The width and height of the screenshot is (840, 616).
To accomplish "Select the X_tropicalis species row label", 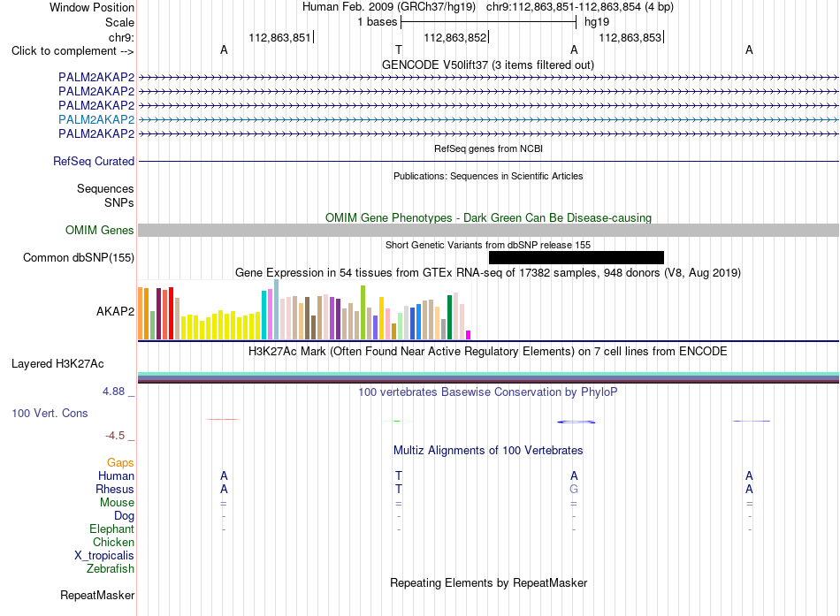I will pyautogui.click(x=104, y=556).
